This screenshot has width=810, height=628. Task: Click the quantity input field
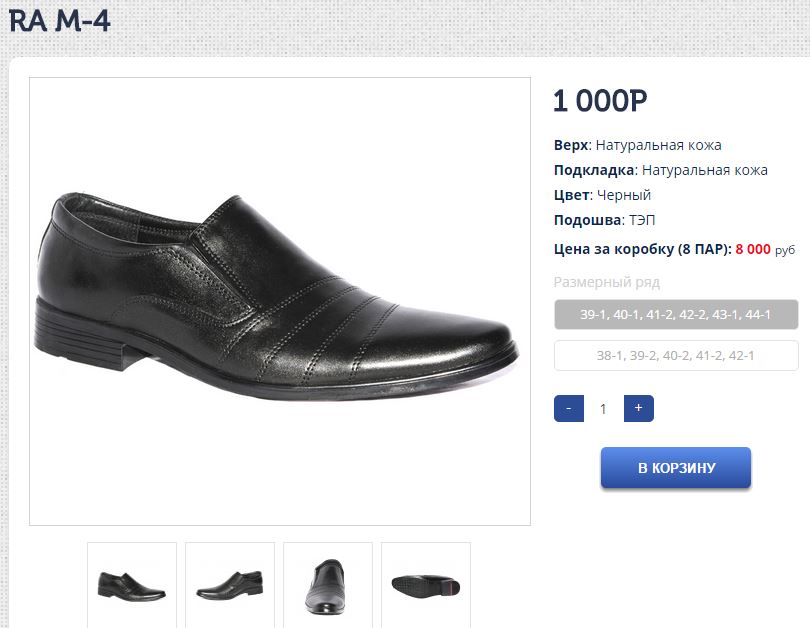pyautogui.click(x=603, y=408)
